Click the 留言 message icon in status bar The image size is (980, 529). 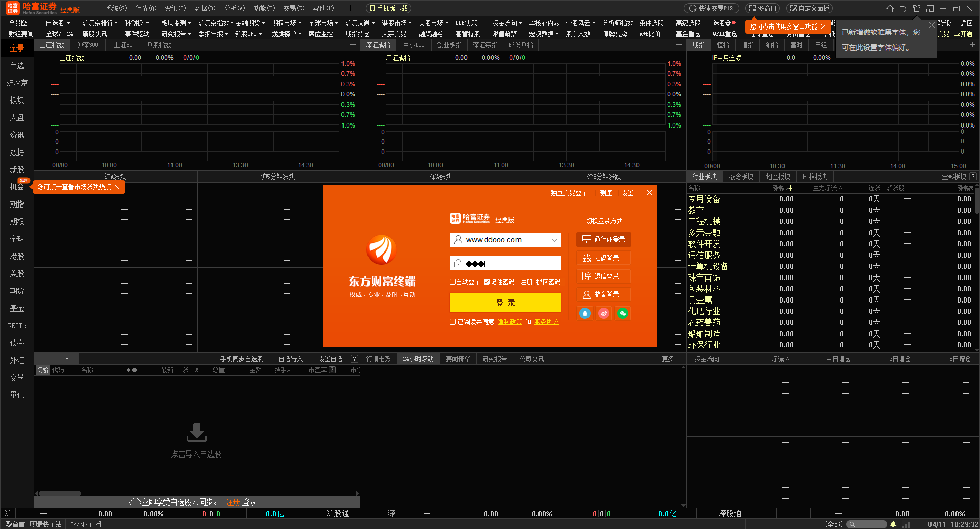[15, 524]
